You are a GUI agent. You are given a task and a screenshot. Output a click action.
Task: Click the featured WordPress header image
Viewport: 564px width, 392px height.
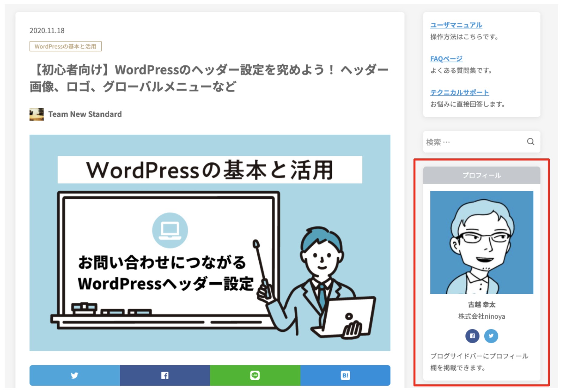(x=210, y=243)
